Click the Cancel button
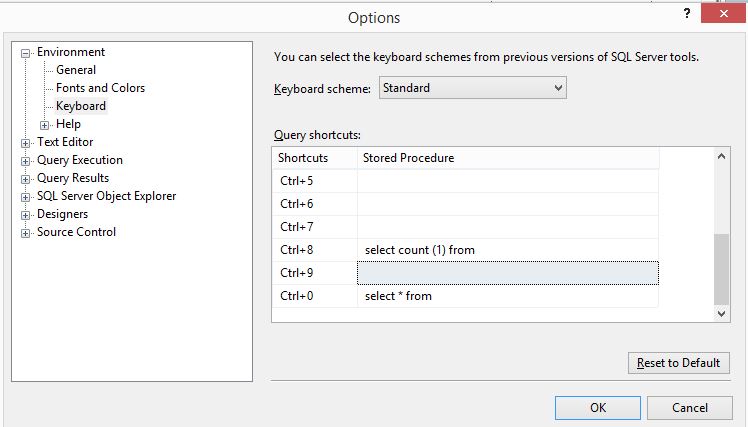The height and width of the screenshot is (427, 748). click(690, 408)
